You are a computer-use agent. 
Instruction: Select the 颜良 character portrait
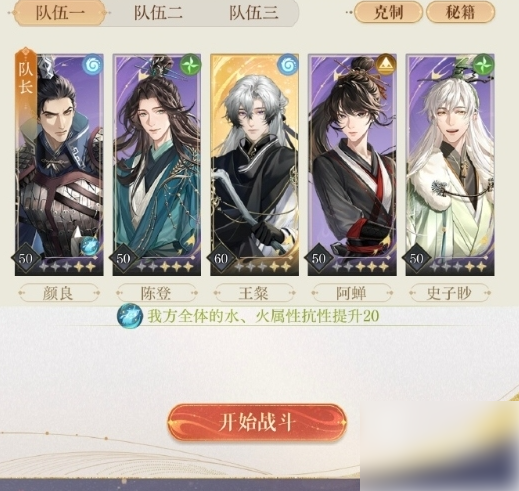[59, 165]
